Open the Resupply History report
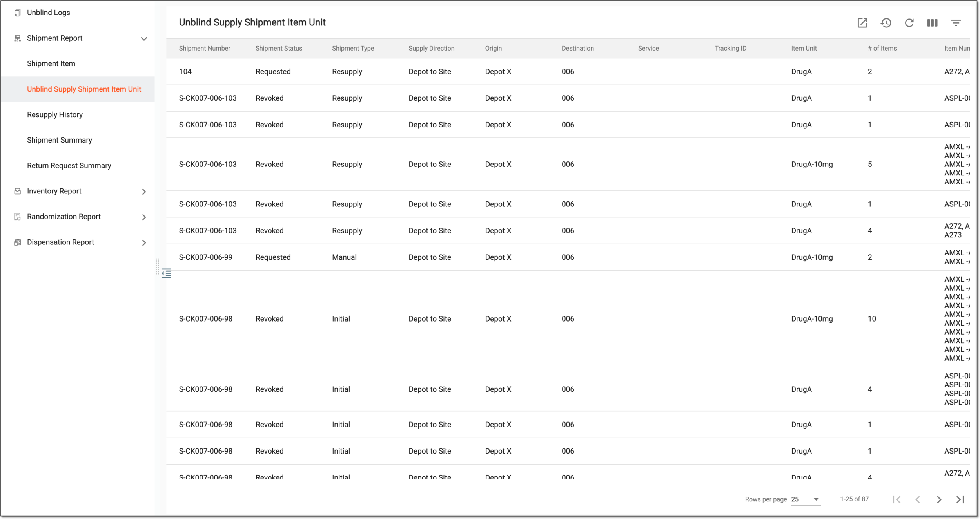Screen dimensions: 980x519 click(55, 114)
